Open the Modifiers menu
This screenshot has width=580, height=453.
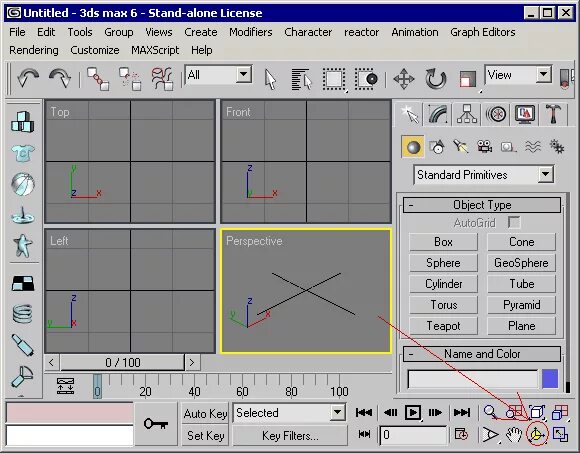(x=251, y=32)
